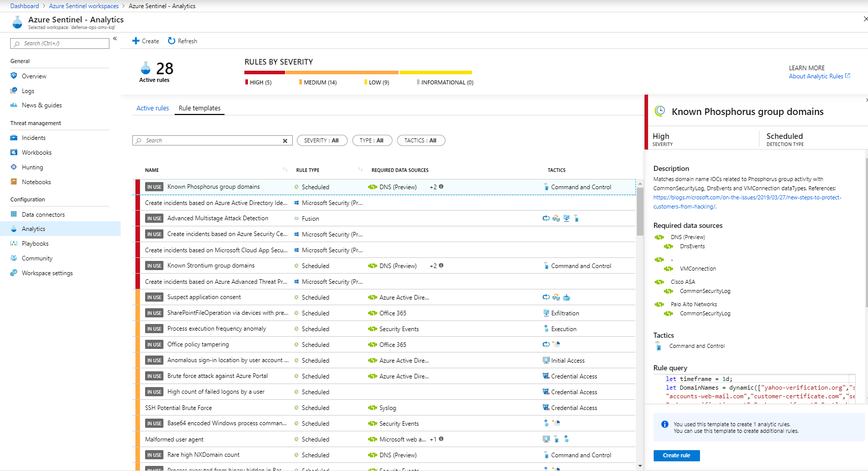Click the info icon in the template usage notice
The width and height of the screenshot is (868, 471).
click(664, 424)
